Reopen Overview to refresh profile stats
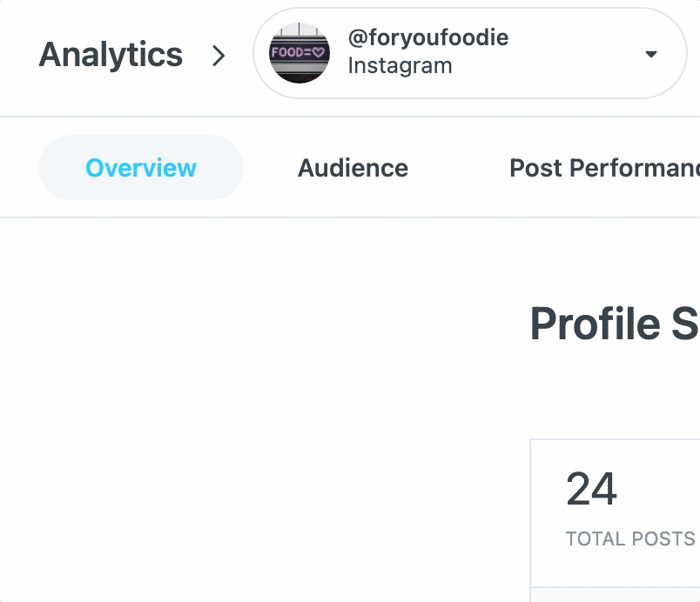 140,168
